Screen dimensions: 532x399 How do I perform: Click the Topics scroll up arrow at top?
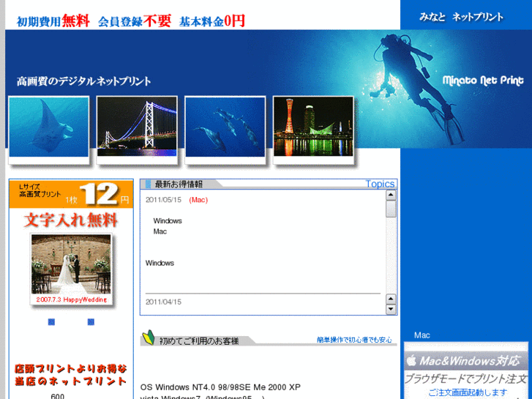tap(391, 195)
